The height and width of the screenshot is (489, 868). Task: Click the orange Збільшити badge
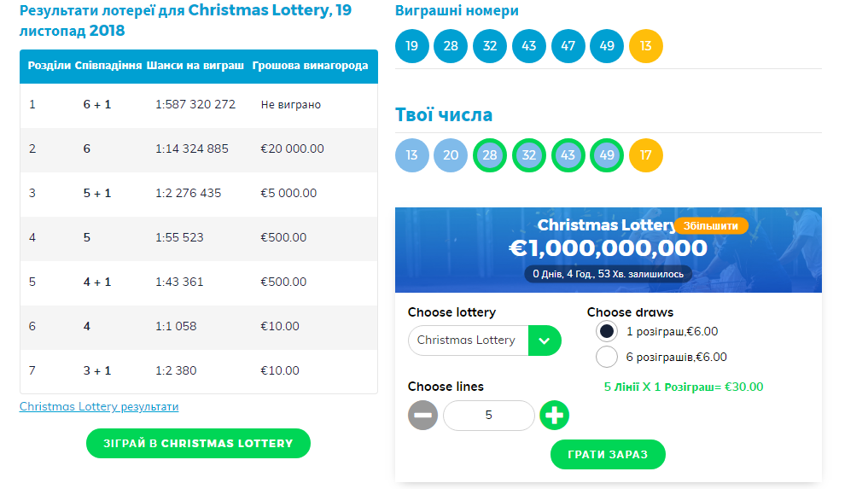[x=711, y=226]
